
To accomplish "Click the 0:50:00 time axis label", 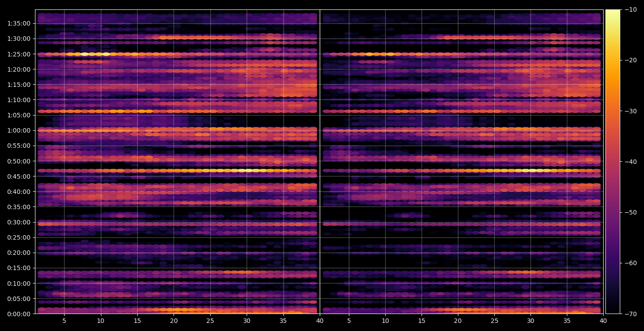I will [19, 161].
